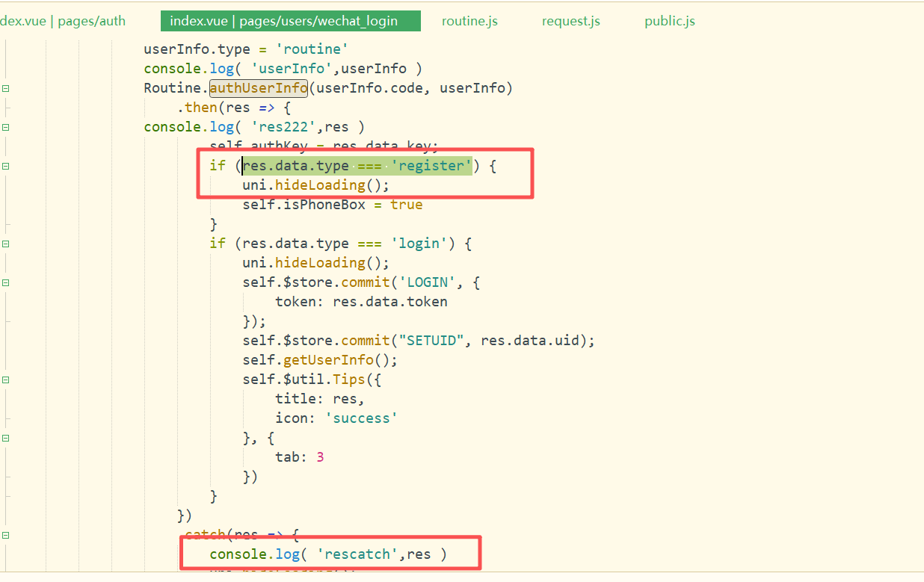Viewport: 924px width, 582px height.
Task: Click the Tips method name
Action: (349, 380)
